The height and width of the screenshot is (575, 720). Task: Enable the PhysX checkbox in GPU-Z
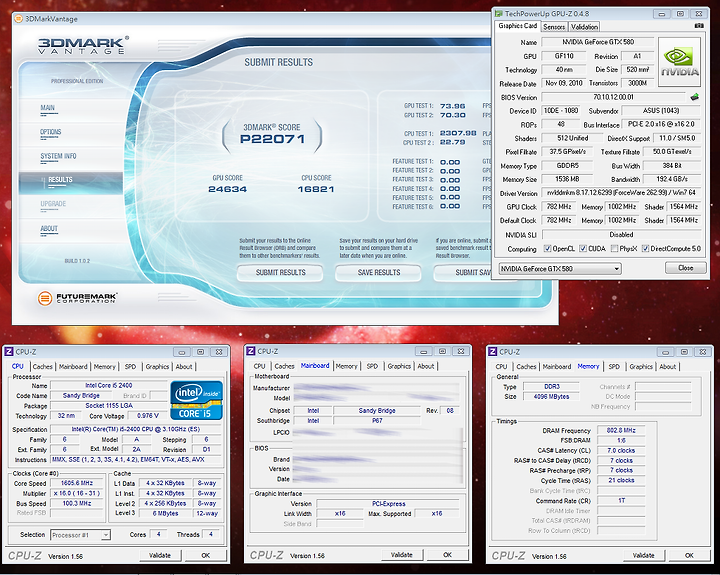614,248
